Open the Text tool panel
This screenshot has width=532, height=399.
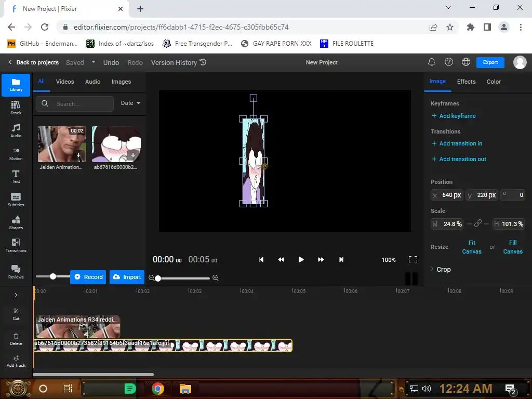click(x=16, y=177)
